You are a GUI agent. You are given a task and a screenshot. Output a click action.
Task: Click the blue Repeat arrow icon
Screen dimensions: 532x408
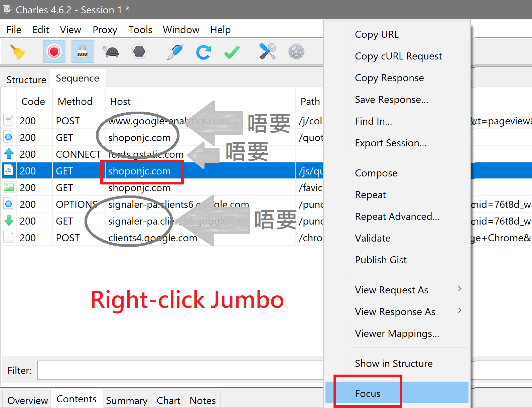coord(204,52)
